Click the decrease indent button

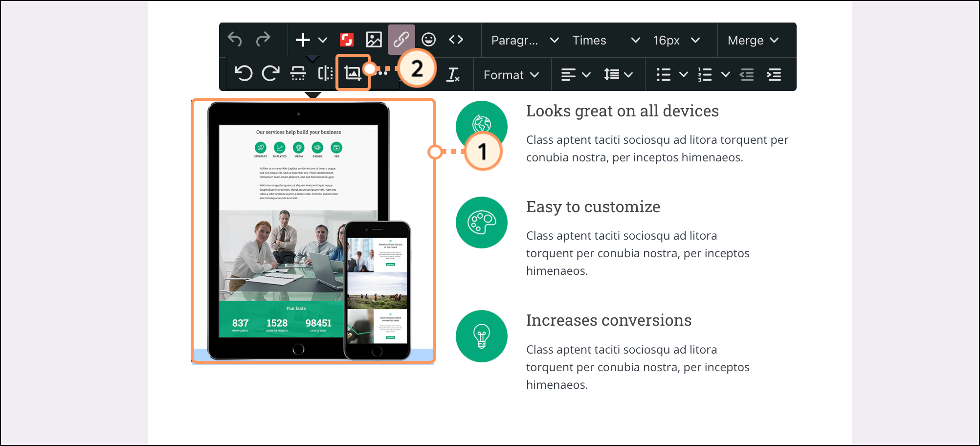coord(747,74)
